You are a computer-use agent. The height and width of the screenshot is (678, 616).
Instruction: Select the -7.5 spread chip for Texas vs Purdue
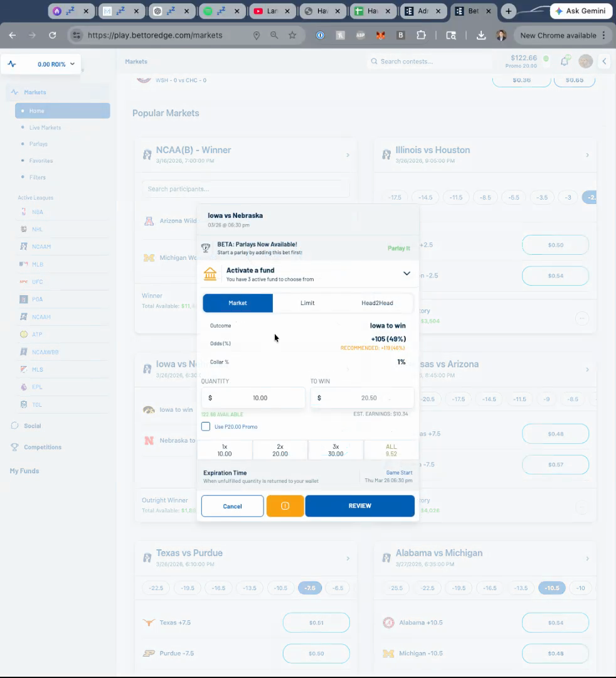(310, 588)
